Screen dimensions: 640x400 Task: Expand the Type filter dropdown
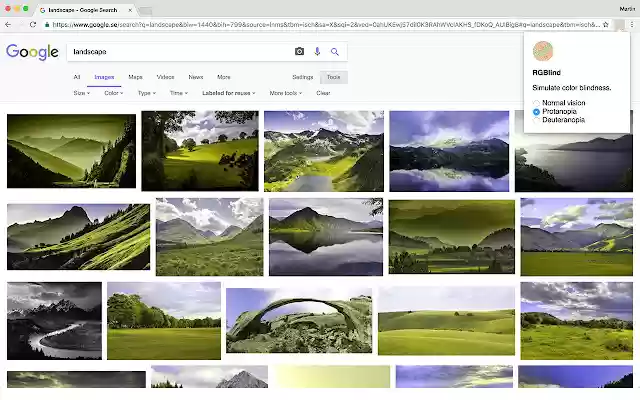147,93
